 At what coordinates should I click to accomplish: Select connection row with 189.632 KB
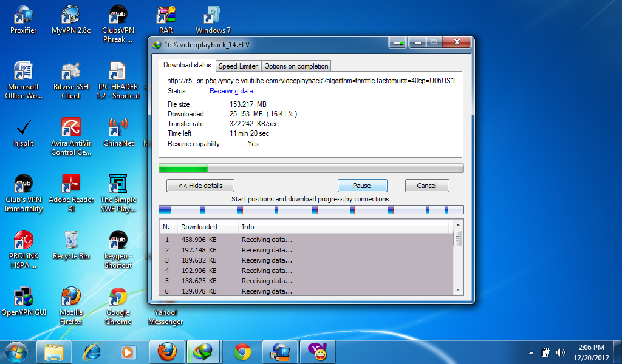(306, 260)
